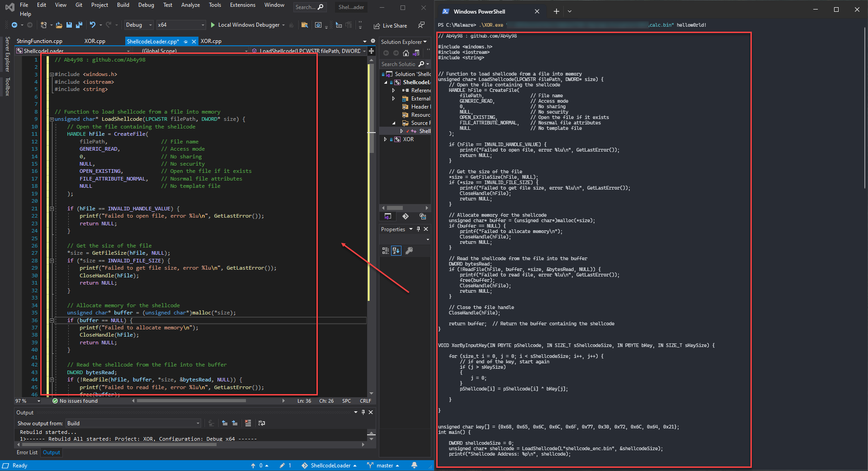
Task: Click Clear All icon in Output pane
Action: 248,423
